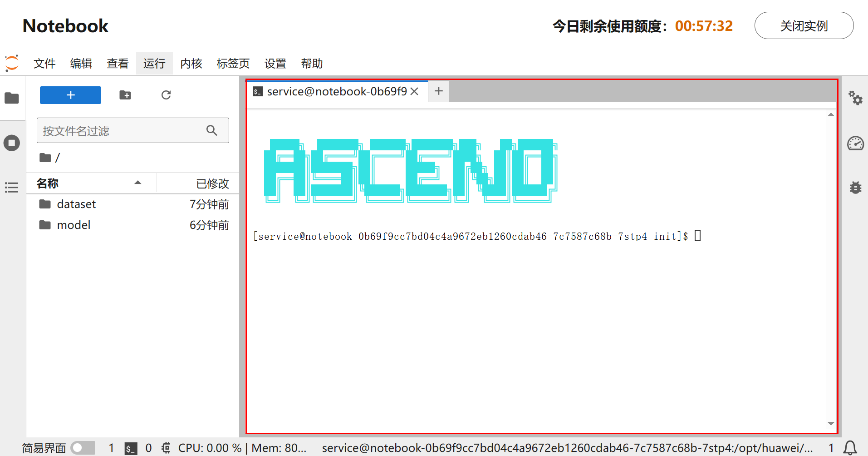The image size is (868, 456).
Task: Add a new tab with the plus button
Action: pos(438,91)
